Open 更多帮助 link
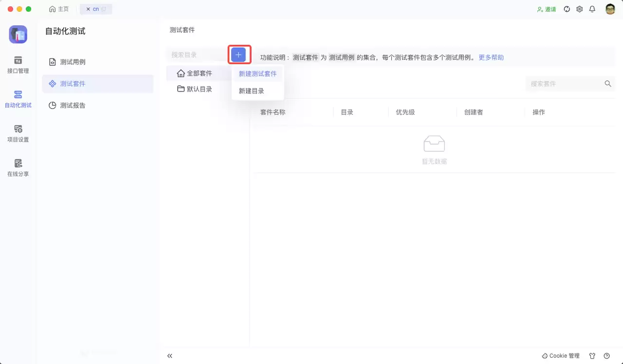 pos(491,57)
